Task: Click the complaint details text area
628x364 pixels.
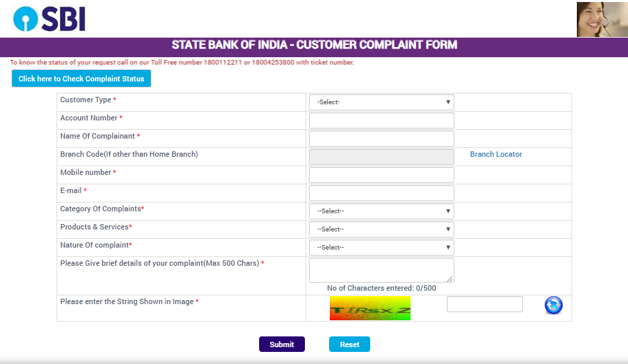Action: tap(381, 270)
